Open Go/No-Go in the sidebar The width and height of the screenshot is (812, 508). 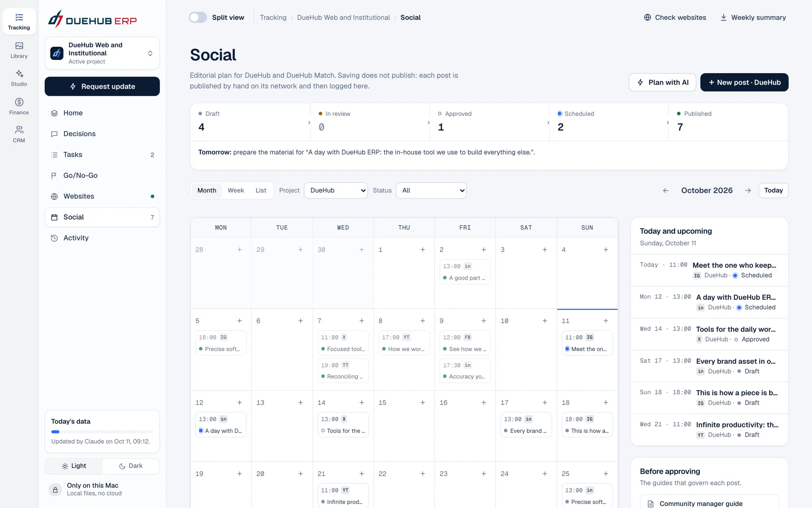coord(102,175)
